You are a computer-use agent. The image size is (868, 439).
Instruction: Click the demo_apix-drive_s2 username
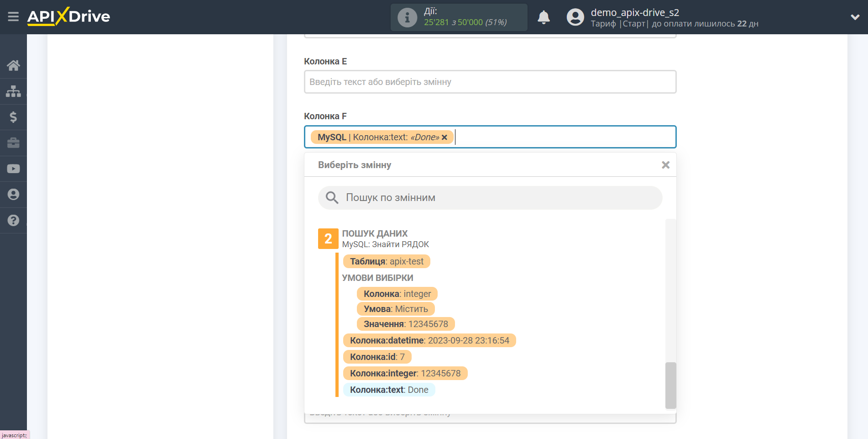pyautogui.click(x=635, y=12)
